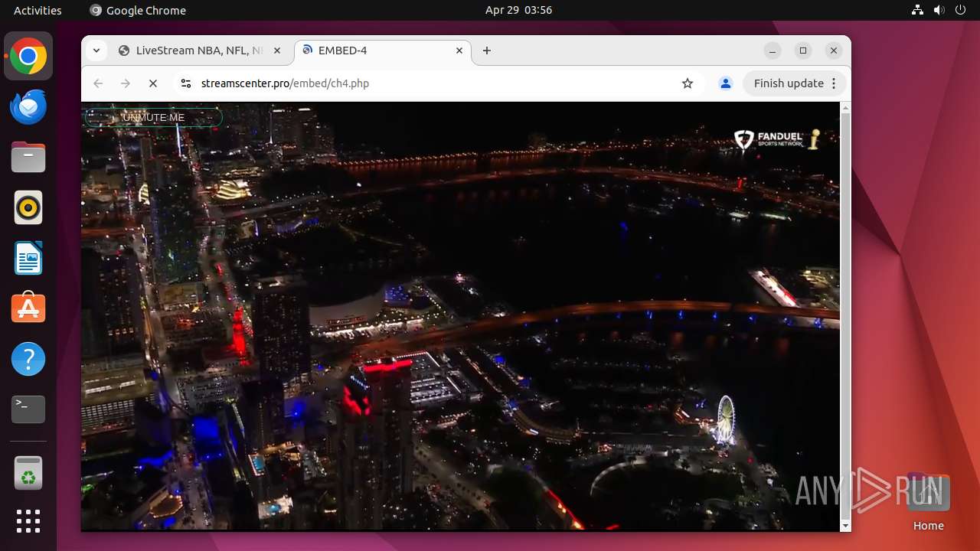Click the page scrollbar up arrow
Viewport: 980px width, 551px height.
(x=845, y=108)
